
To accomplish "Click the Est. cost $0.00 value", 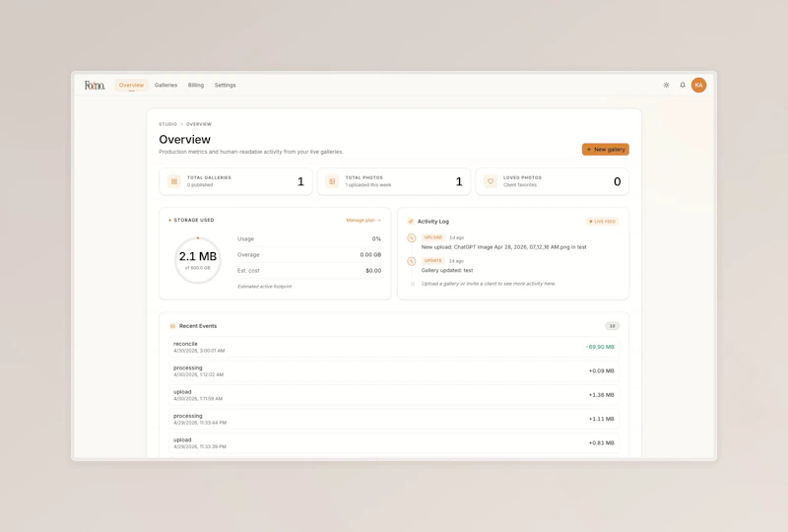I will 373,271.
